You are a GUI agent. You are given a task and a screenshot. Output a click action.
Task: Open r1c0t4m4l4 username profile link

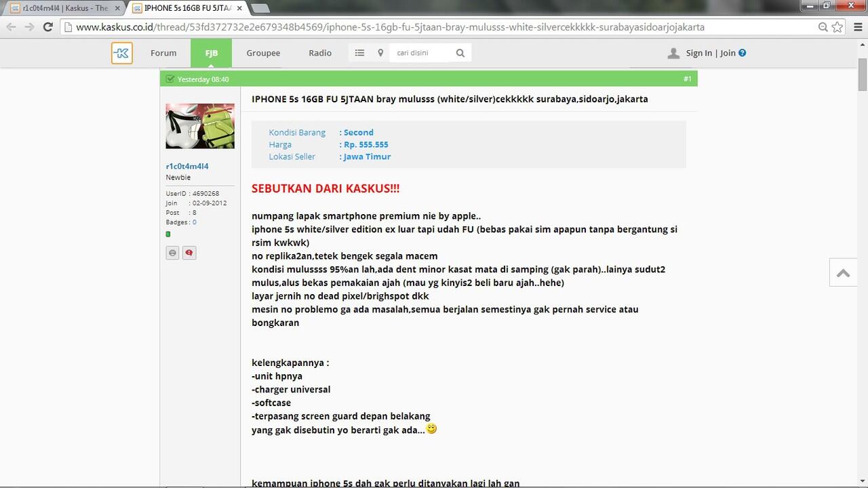[x=187, y=166]
